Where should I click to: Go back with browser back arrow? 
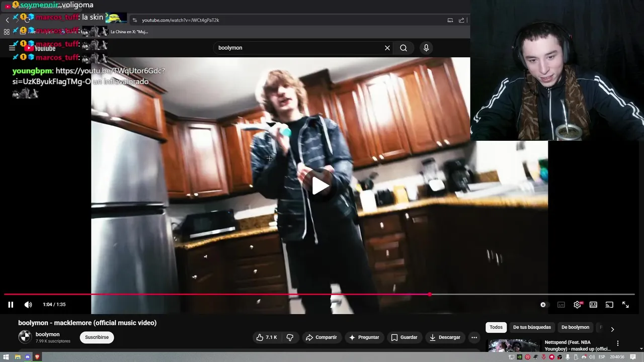coord(7,20)
